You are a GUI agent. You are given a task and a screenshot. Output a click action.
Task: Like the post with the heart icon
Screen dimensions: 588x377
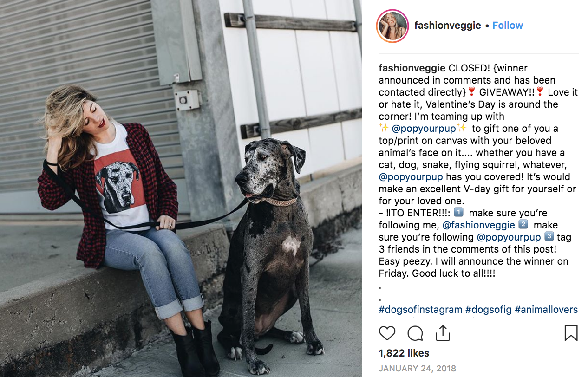point(387,333)
